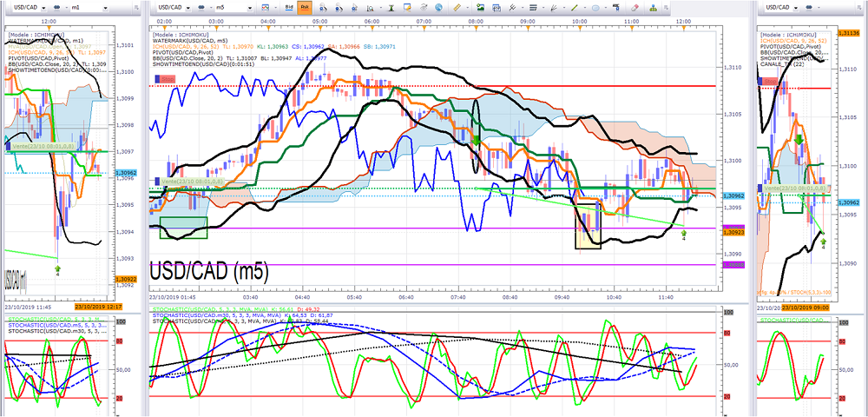Click the chart snapshot picture icon
Image resolution: width=868 pixels, height=417 pixels.
480,7
